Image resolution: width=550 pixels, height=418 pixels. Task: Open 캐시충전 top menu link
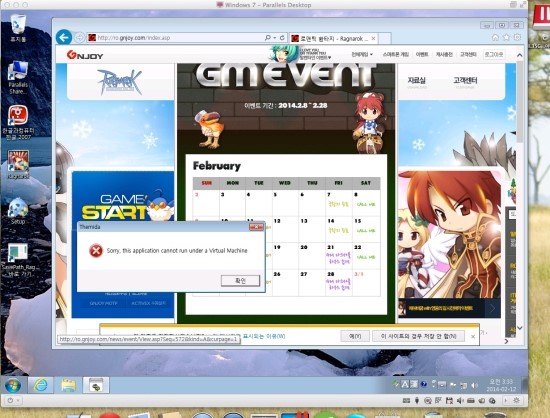[444, 54]
